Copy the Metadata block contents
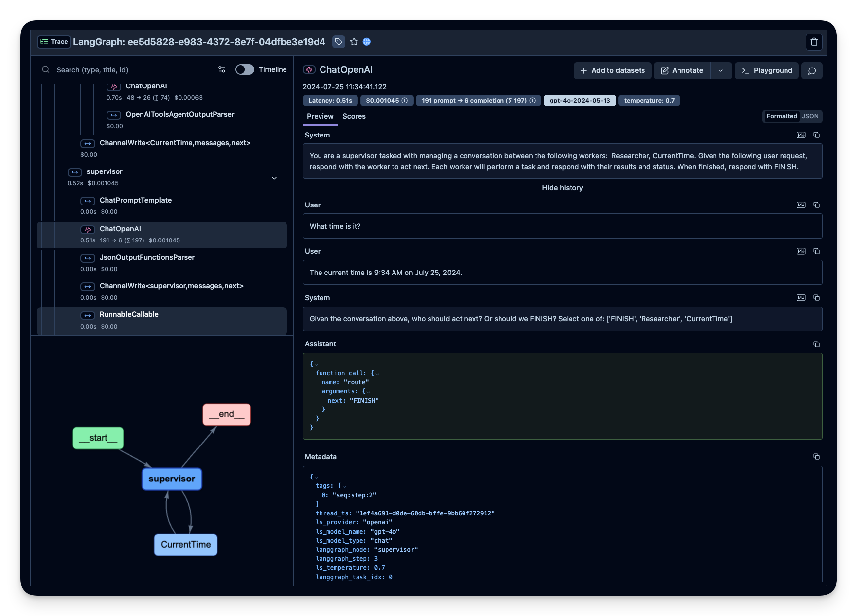Screen dimensions: 857x616 click(x=817, y=457)
